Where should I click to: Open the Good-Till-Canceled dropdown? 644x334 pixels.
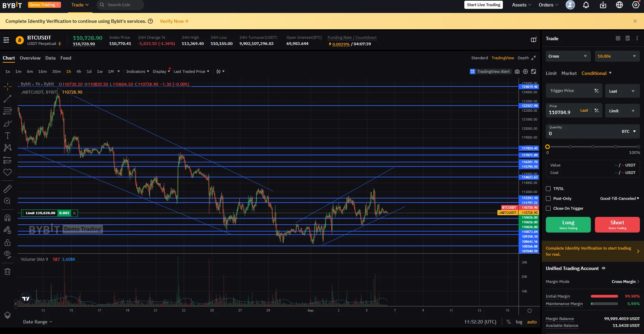tap(619, 198)
